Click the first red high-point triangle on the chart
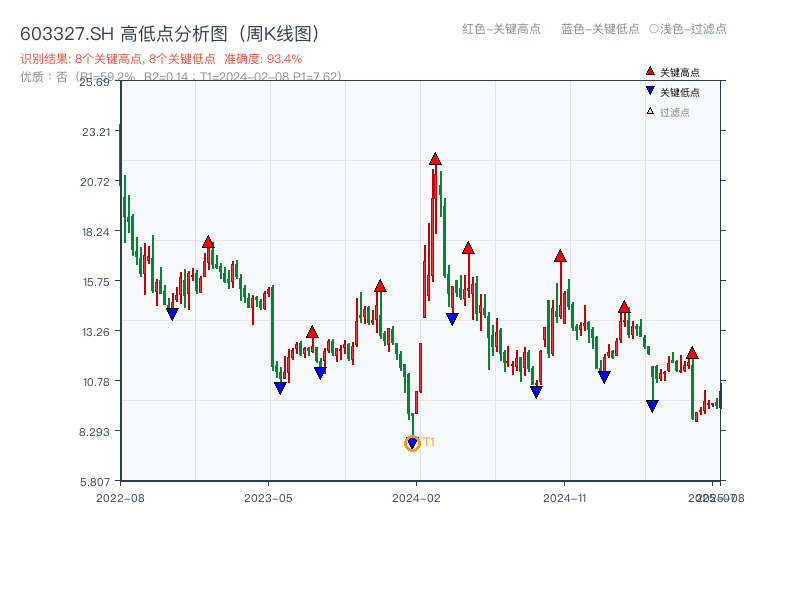Image resolution: width=800 pixels, height=600 pixels. pos(207,240)
